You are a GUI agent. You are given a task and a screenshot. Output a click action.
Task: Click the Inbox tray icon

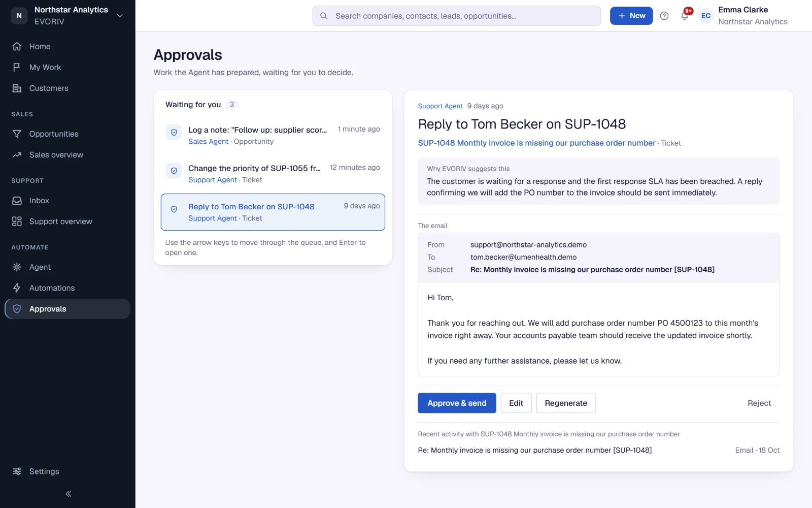point(17,200)
